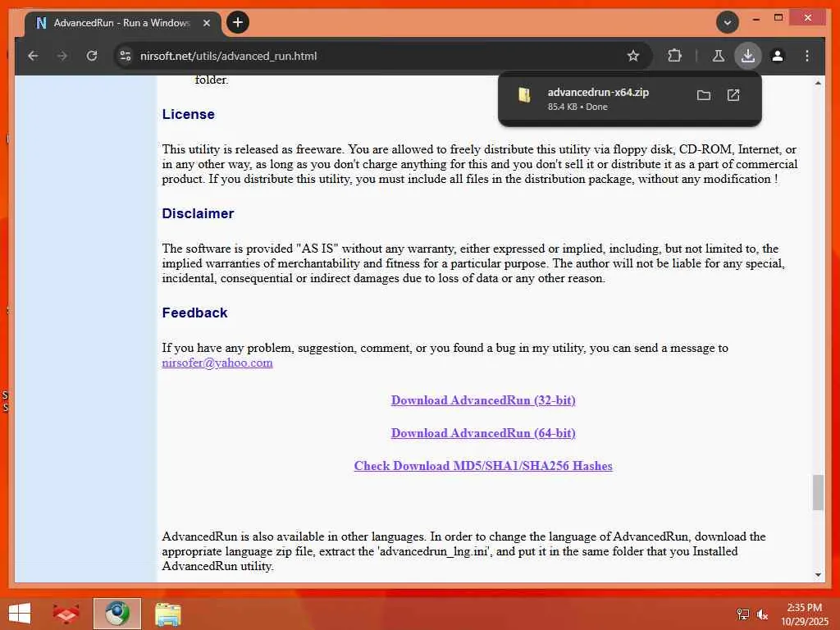Screen dimensions: 840x630
Task: Click the page scrollbar thumb
Action: point(818,492)
